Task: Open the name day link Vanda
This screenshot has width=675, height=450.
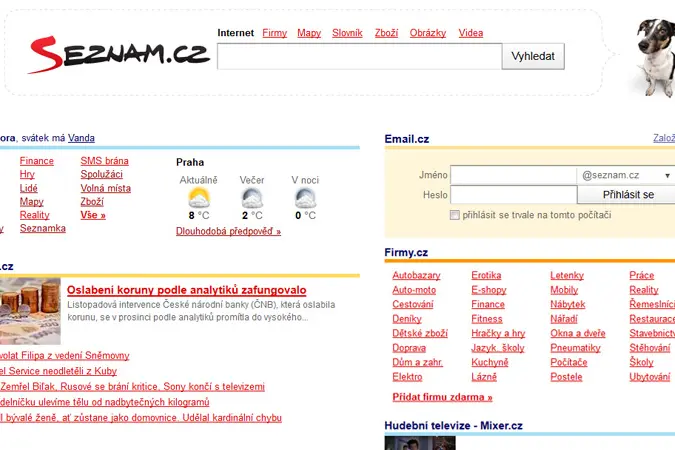Action: (x=81, y=138)
